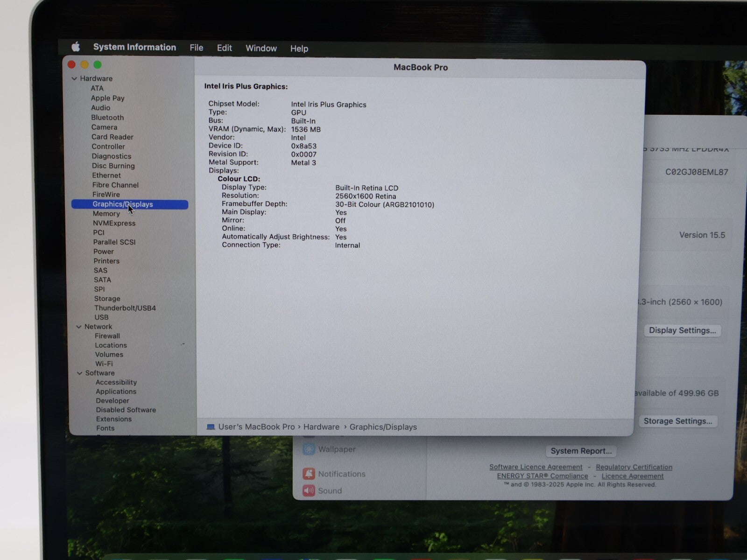The image size is (747, 560).
Task: Open the File menu
Action: coord(197,48)
